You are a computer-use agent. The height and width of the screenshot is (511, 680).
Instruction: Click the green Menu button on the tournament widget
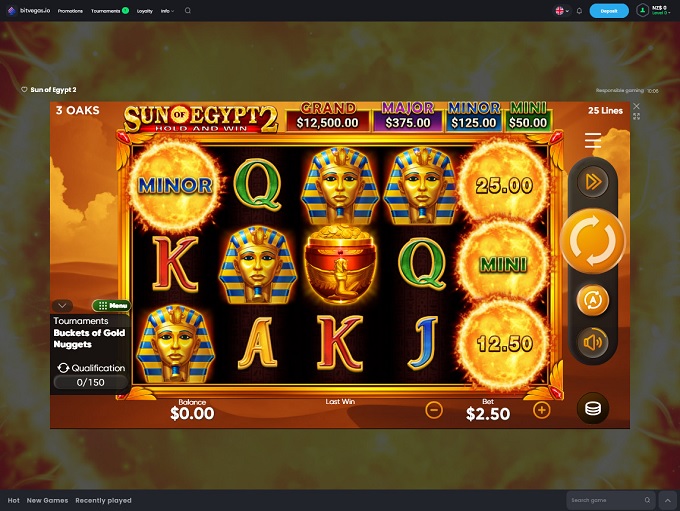pos(112,305)
